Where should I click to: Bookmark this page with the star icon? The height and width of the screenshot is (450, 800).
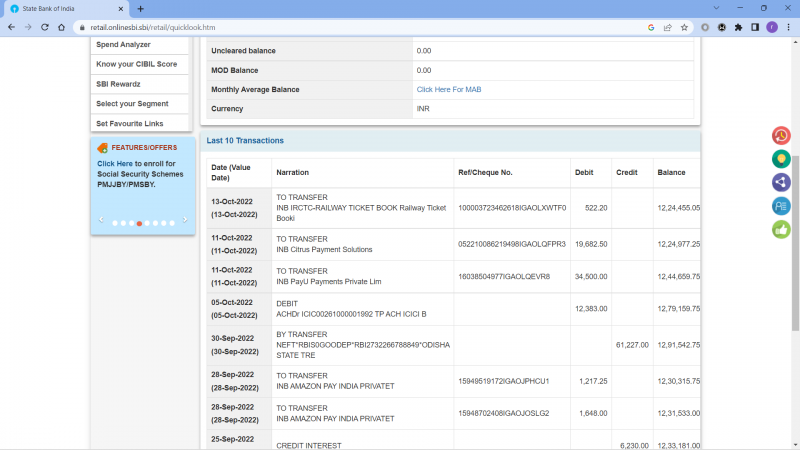click(x=684, y=27)
